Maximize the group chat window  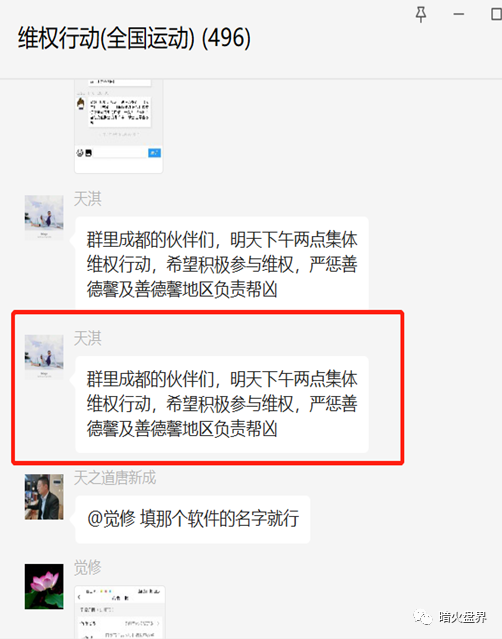coord(496,14)
